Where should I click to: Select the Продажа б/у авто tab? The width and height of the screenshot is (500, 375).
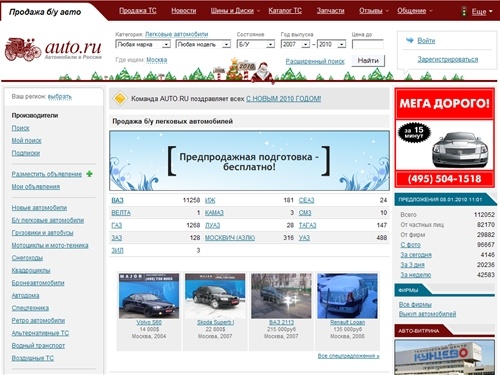[45, 12]
